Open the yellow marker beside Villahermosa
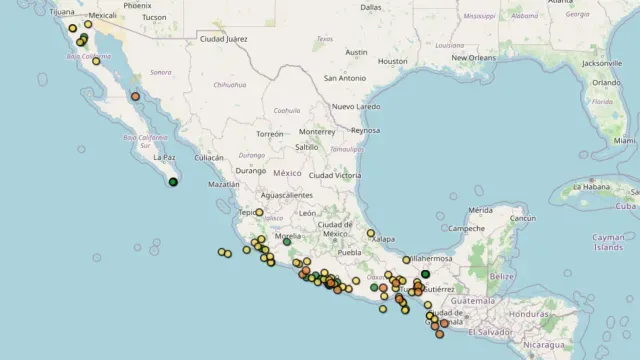This screenshot has height=360, width=640. click(x=406, y=260)
